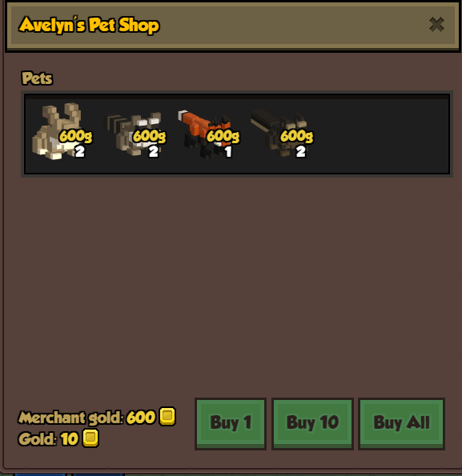Click the Buy 10 button

312,423
